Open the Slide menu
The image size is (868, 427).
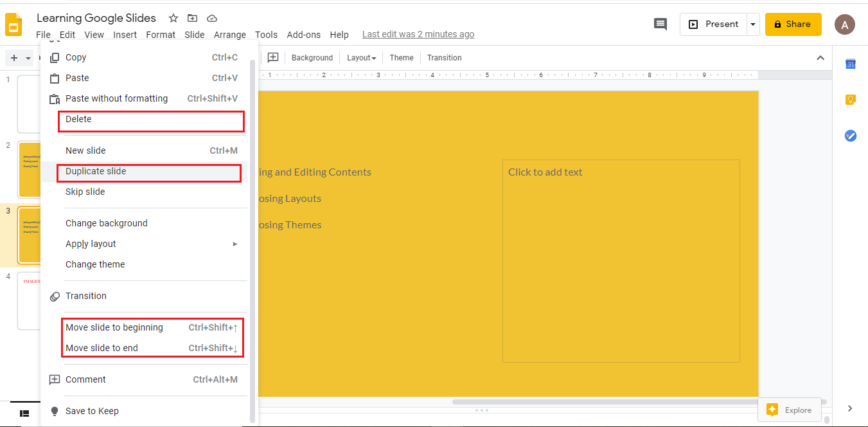tap(194, 35)
